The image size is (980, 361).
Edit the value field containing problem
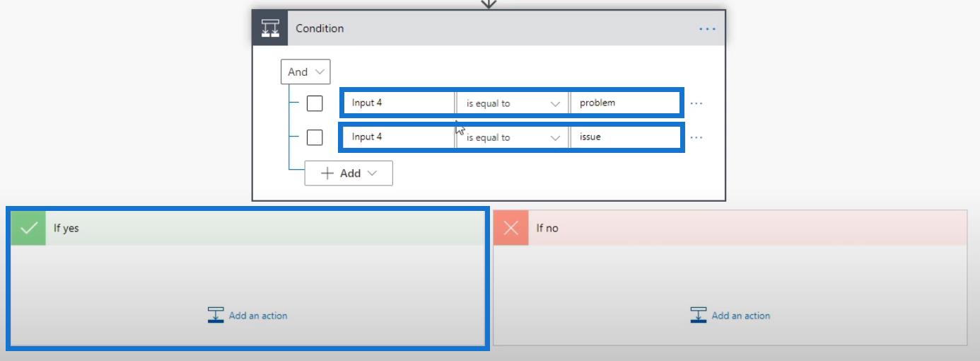coord(626,103)
